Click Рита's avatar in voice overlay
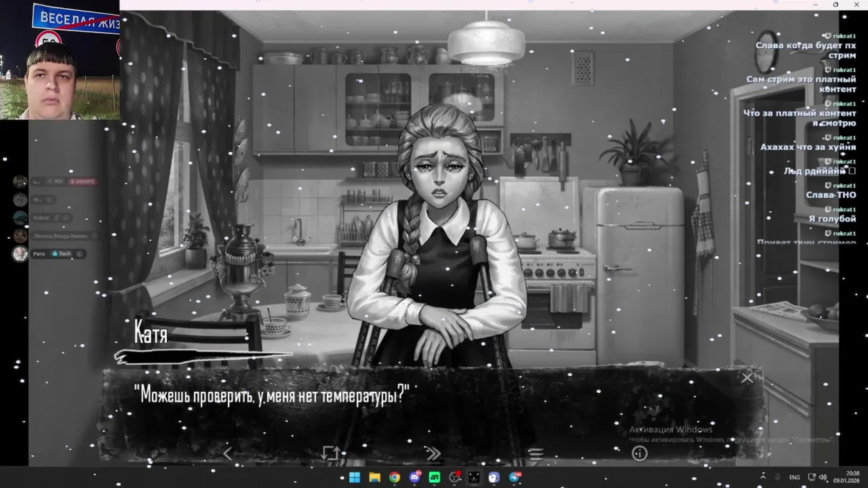 point(20,254)
